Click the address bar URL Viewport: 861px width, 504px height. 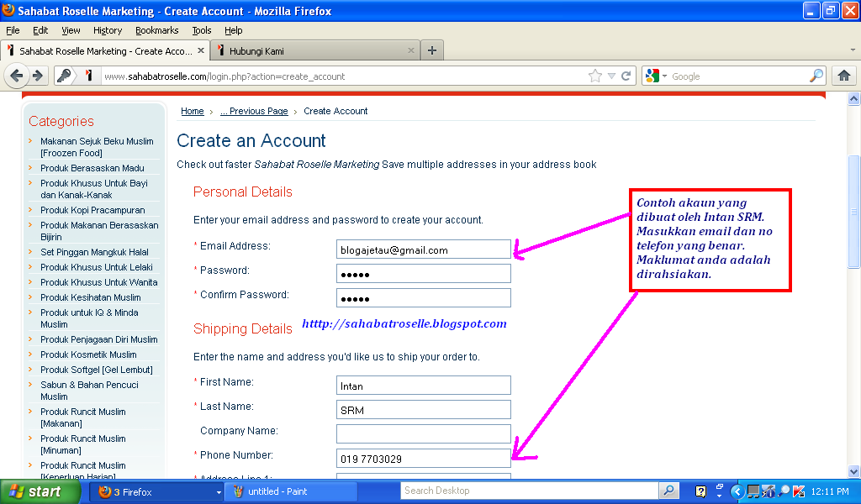click(224, 76)
